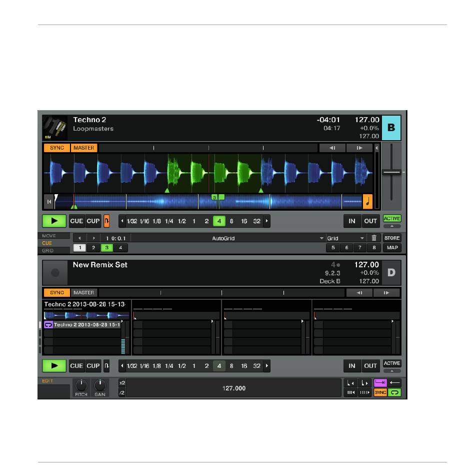Open the MOVE panel tab
This screenshot has width=475, height=476.
(54, 236)
